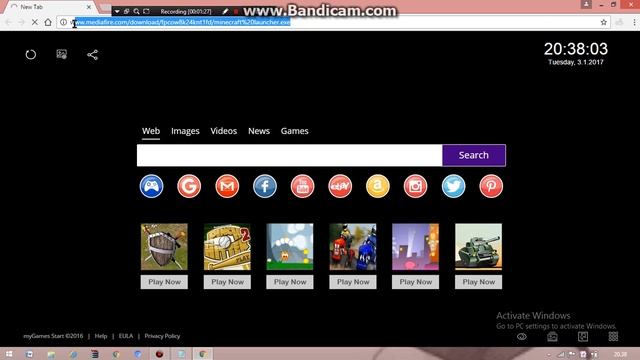
Task: Open the Instagram shortcut icon
Action: pyautogui.click(x=416, y=186)
